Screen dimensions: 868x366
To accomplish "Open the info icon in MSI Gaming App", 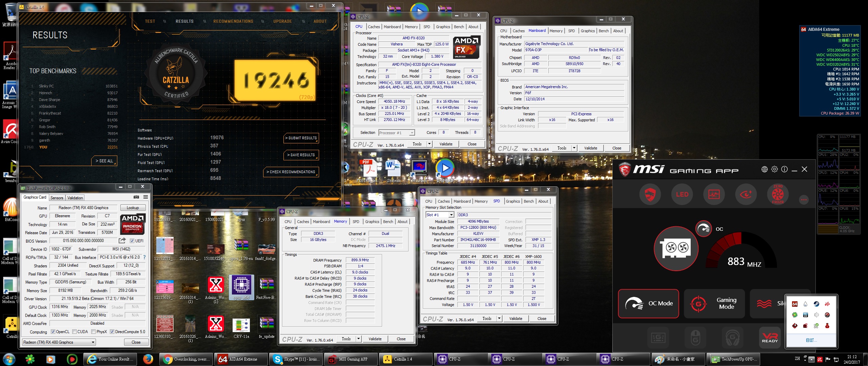I will pos(785,169).
